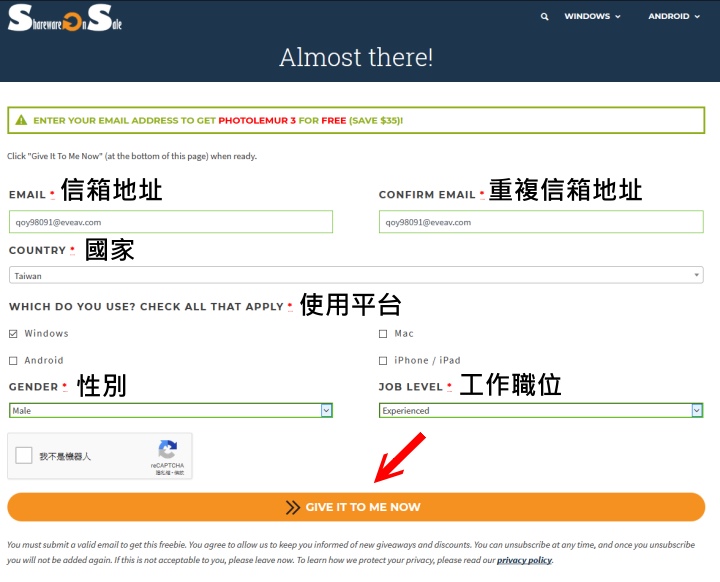Click the reCAPTCHA logo icon
The width and height of the screenshot is (720, 582).
pyautogui.click(x=168, y=449)
